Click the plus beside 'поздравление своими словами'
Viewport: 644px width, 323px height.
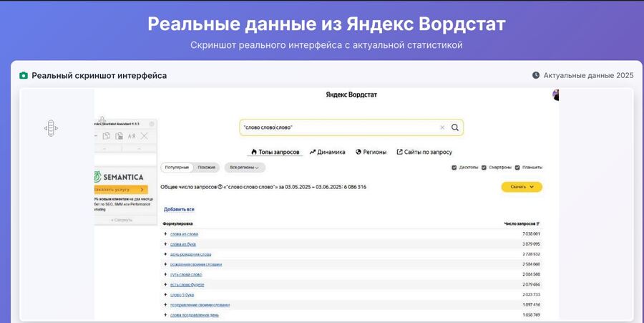tap(165, 305)
